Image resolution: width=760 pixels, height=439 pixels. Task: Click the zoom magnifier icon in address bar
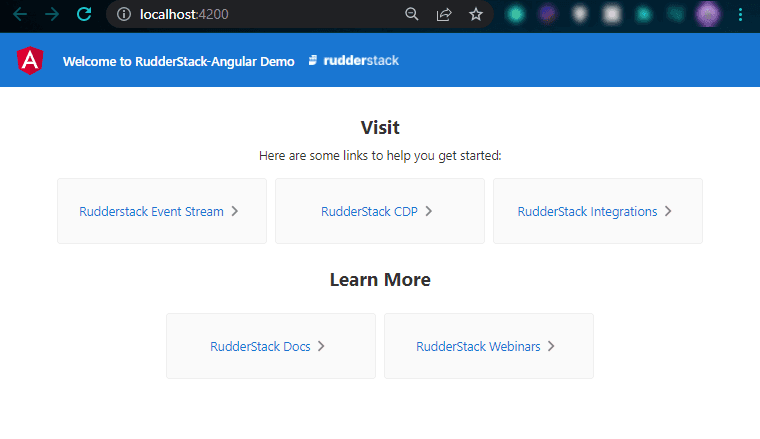pos(412,15)
